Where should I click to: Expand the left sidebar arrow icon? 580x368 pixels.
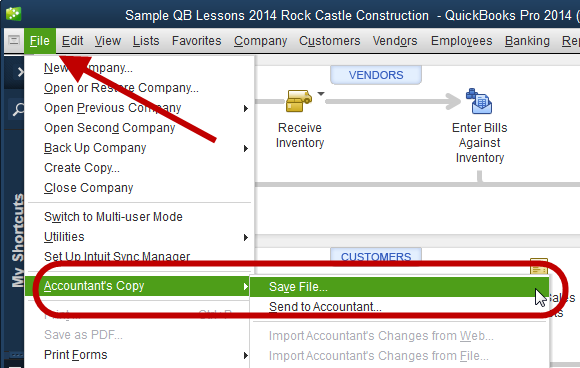coord(20,71)
